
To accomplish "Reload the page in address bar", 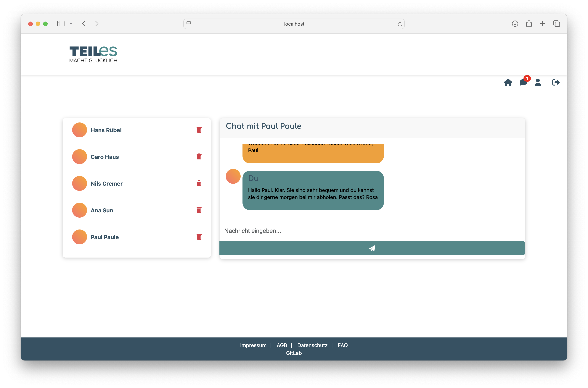I will [x=400, y=24].
